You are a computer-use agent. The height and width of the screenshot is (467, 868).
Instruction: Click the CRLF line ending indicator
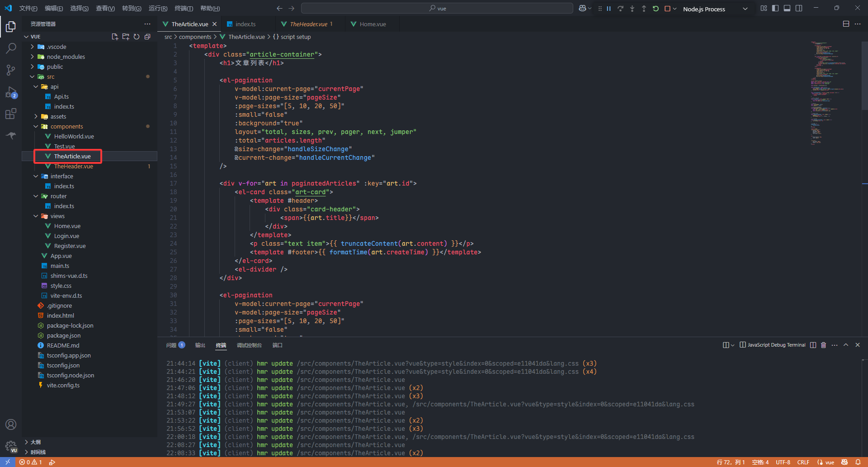pyautogui.click(x=803, y=462)
